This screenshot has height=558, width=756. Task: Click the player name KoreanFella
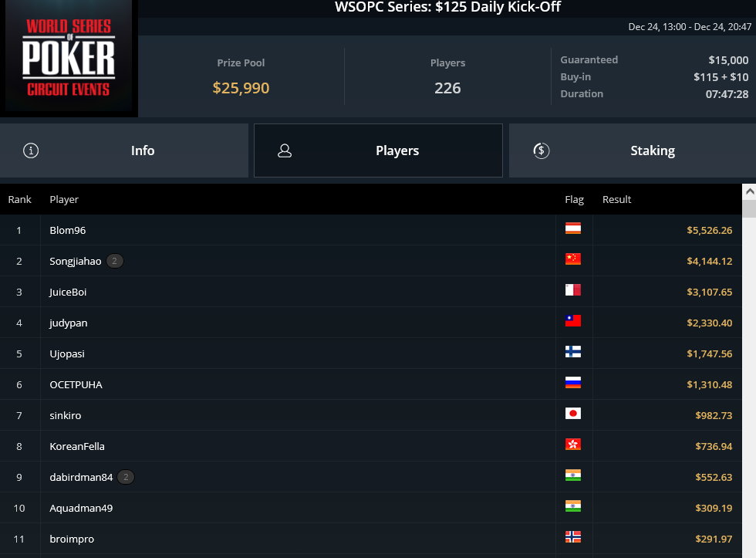[77, 446]
